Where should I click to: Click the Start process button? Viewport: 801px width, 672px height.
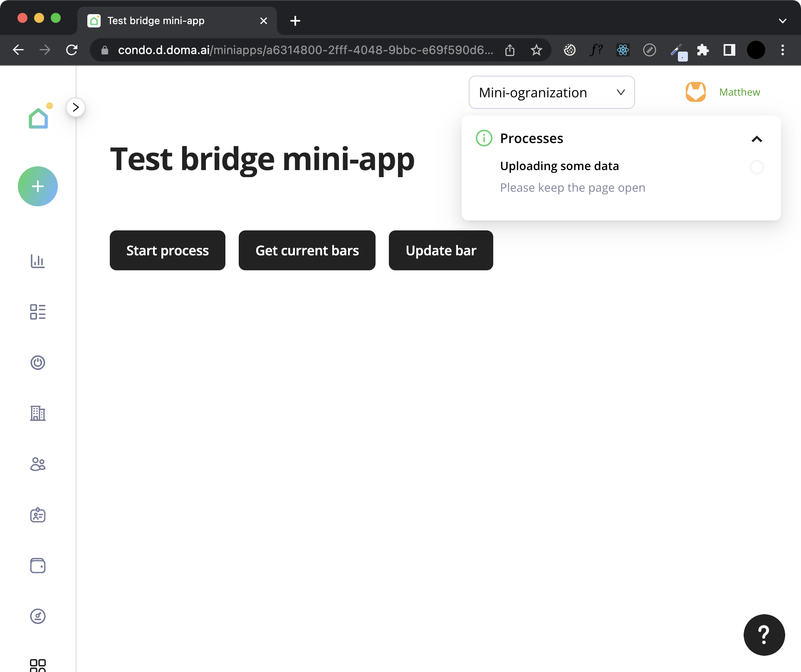tap(167, 250)
